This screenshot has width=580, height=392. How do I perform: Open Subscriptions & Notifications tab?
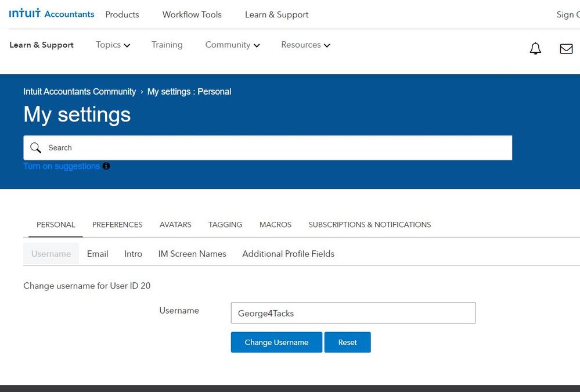(369, 225)
